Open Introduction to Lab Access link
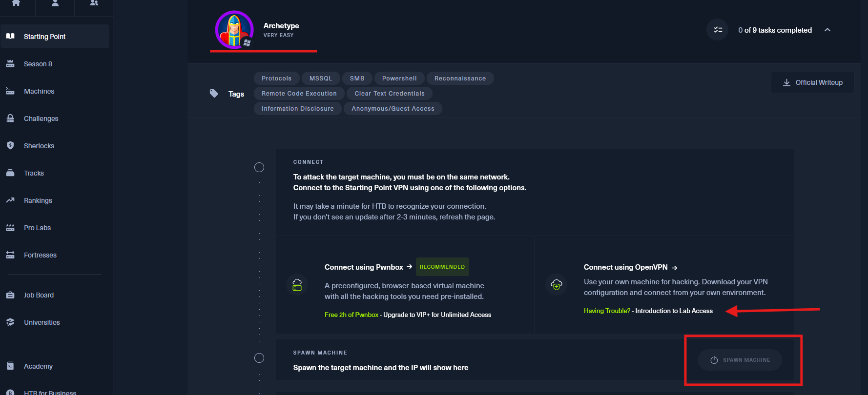Screen dimensions: 868x395 pyautogui.click(x=674, y=311)
